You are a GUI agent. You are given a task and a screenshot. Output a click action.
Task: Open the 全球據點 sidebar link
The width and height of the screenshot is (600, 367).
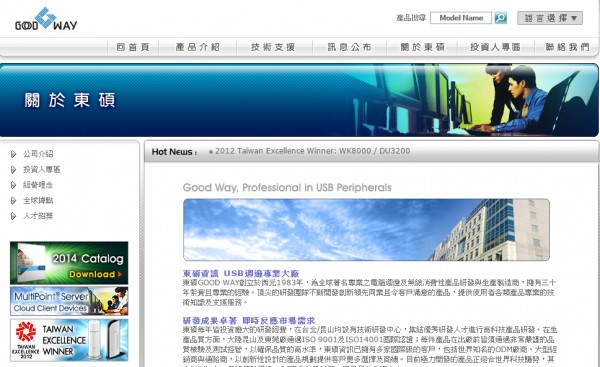click(x=38, y=200)
